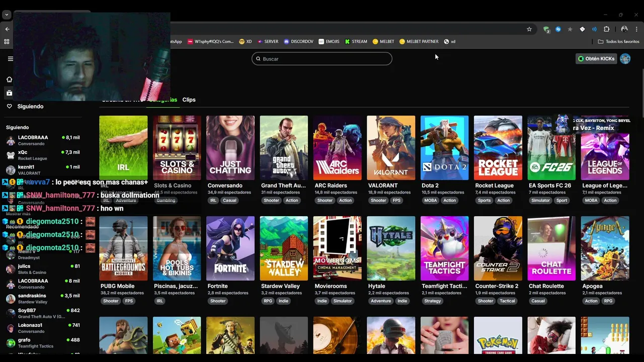Open the lowercase xd globe bookmark

(449, 42)
